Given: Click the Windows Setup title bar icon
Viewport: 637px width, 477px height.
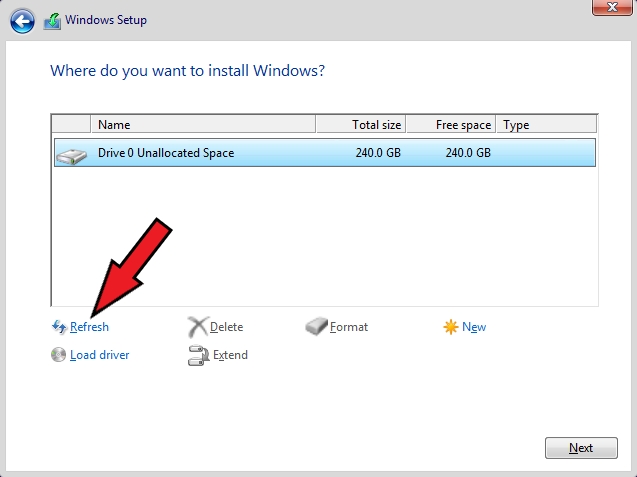Looking at the screenshot, I should tap(51, 20).
